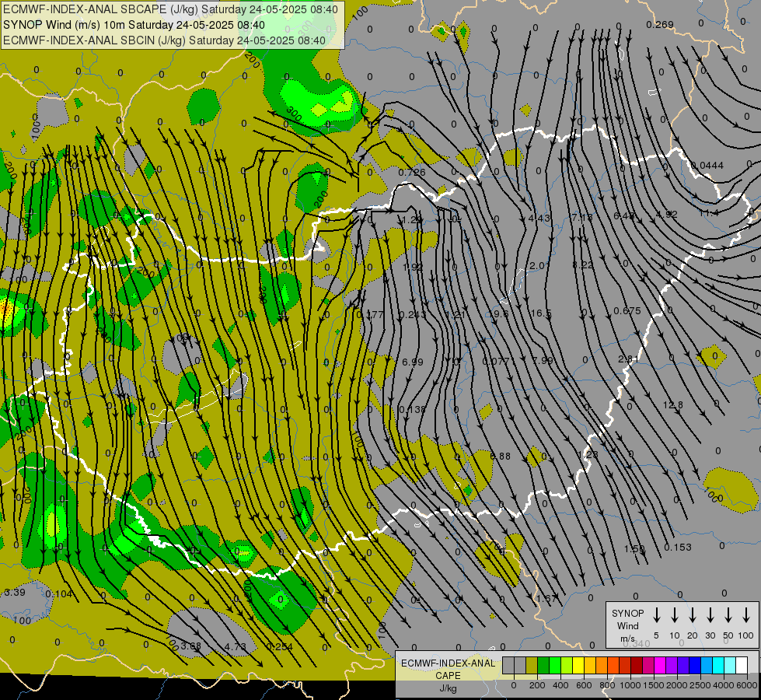This screenshot has width=761, height=700.
Task: Select the pure blue swatch in CAPE color bar
Action: pyautogui.click(x=694, y=666)
